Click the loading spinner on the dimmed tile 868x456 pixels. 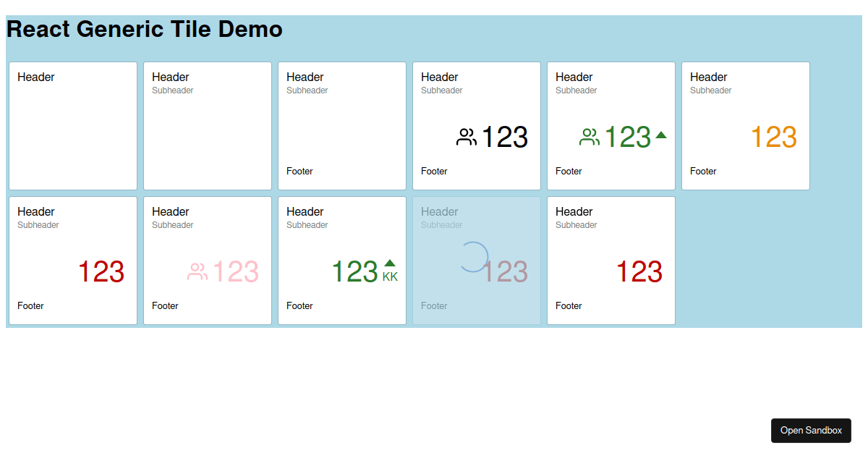tap(475, 257)
